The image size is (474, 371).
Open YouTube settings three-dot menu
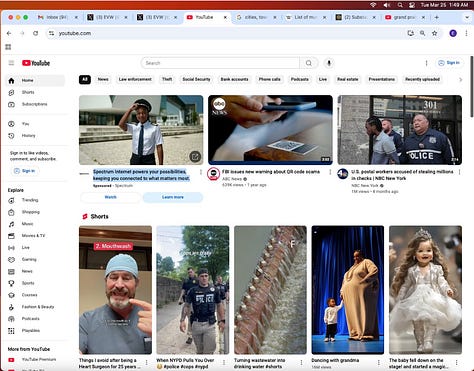click(x=426, y=63)
